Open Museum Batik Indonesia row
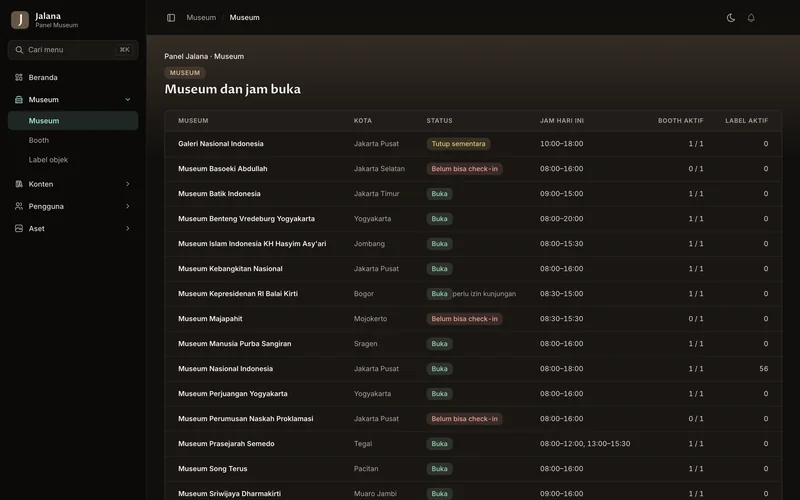This screenshot has width=800, height=500. 473,194
